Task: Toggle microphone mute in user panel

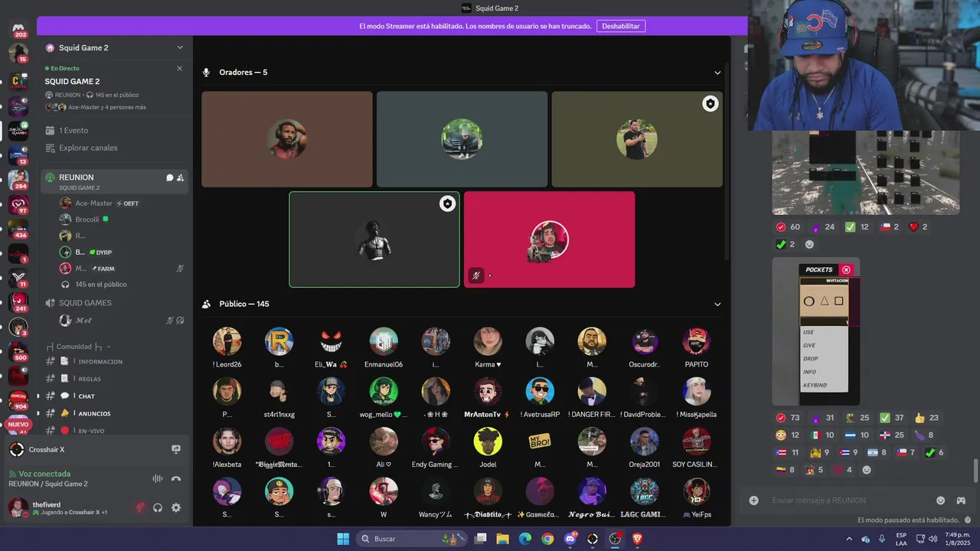Action: 139,507
